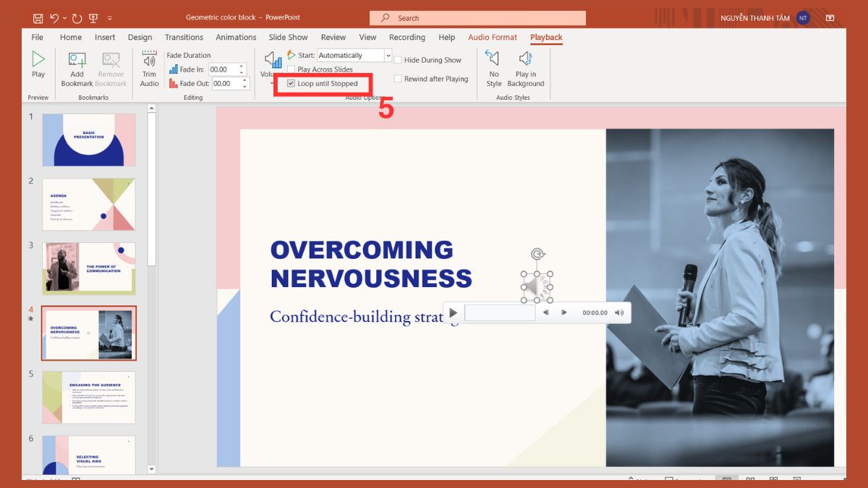Screen dimensions: 868x488
Task: Open the Undo dropdown arrow
Action: click(65, 18)
